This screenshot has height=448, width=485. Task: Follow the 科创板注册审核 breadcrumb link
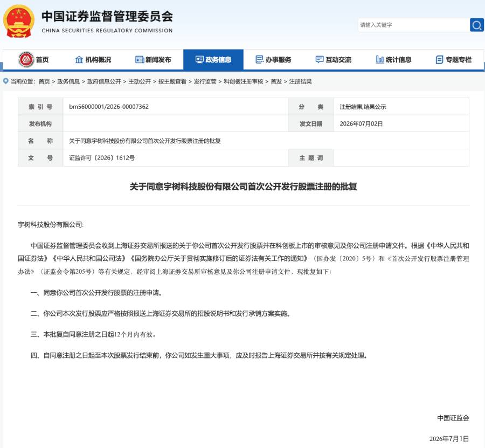point(243,81)
